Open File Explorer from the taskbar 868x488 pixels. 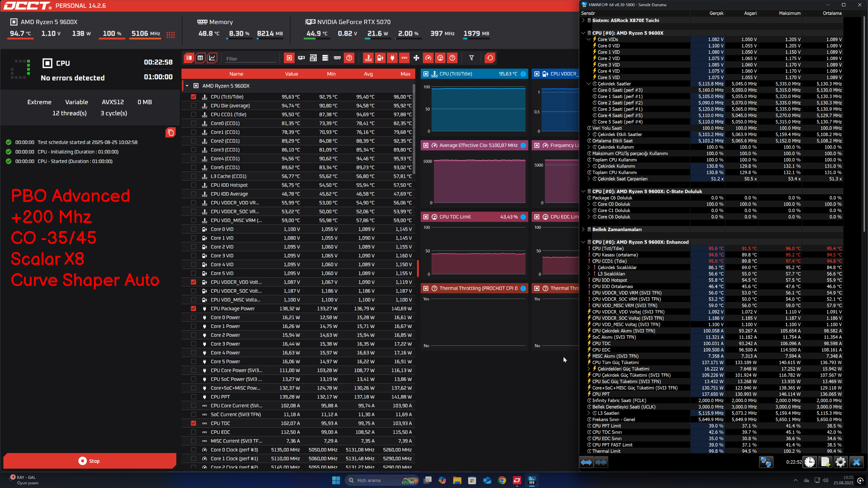tap(457, 480)
